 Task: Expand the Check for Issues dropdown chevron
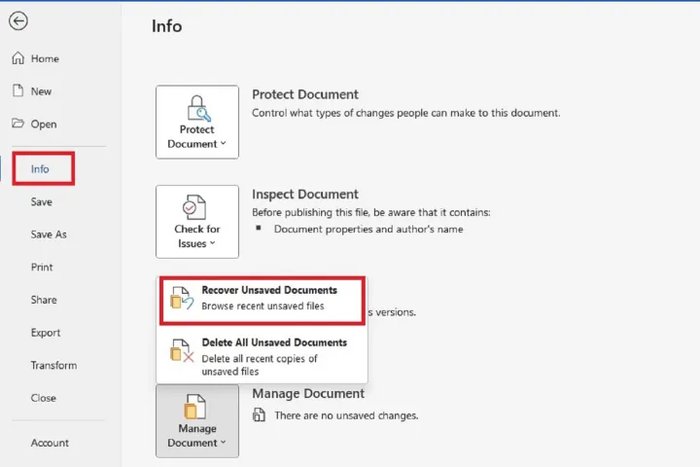click(212, 243)
